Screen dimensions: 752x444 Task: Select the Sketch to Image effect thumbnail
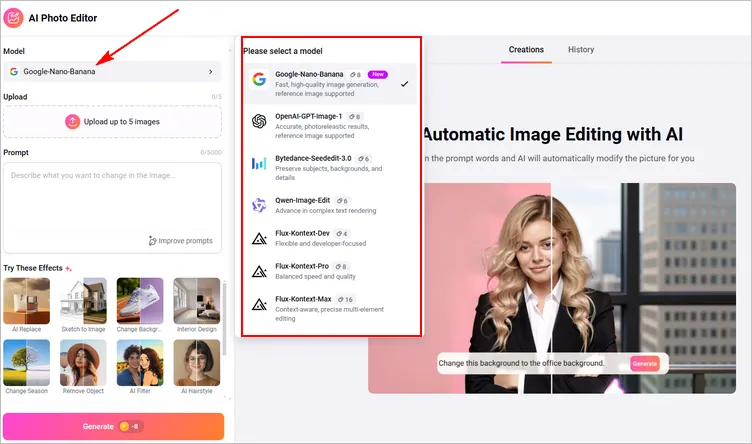tap(83, 301)
